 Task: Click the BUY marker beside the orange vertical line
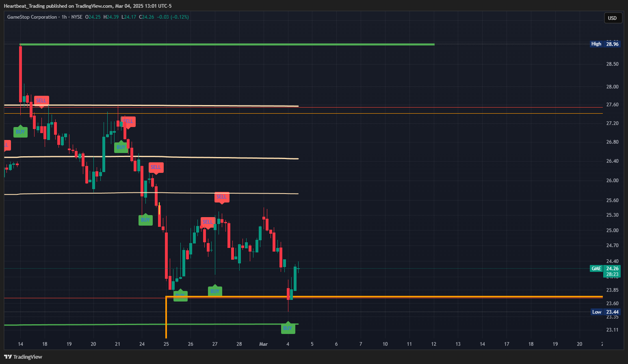point(180,296)
